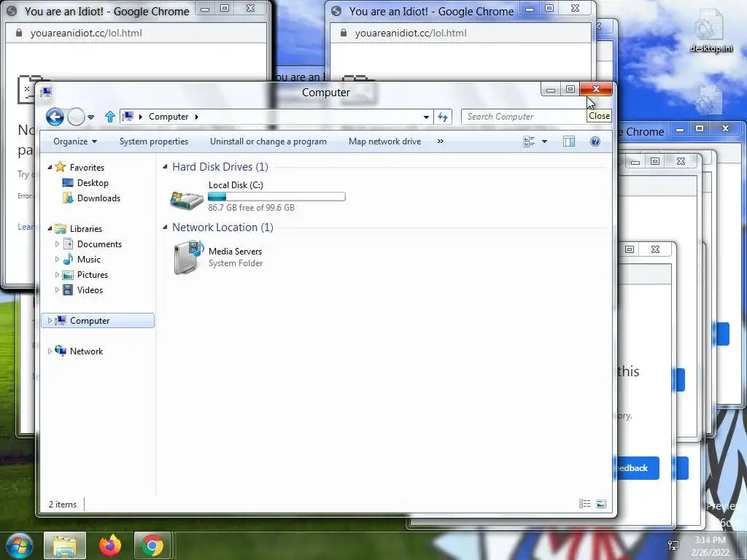
Task: Expand the Videos library arrow
Action: pyautogui.click(x=57, y=290)
